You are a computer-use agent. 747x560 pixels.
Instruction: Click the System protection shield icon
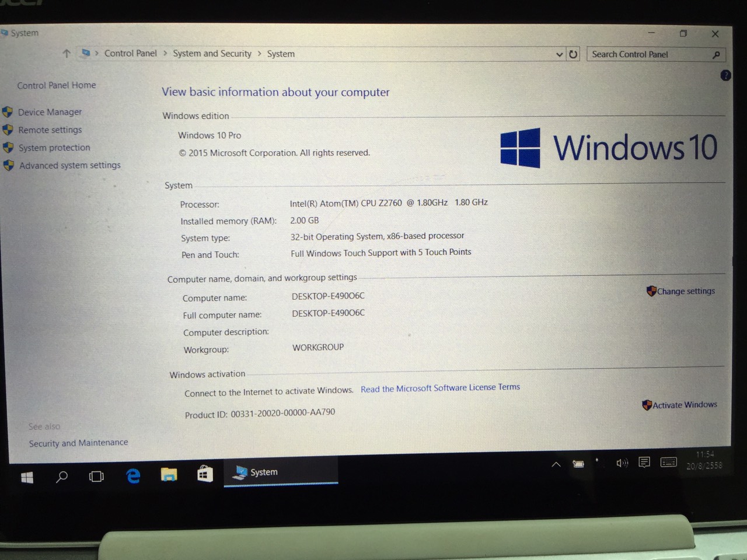point(8,148)
